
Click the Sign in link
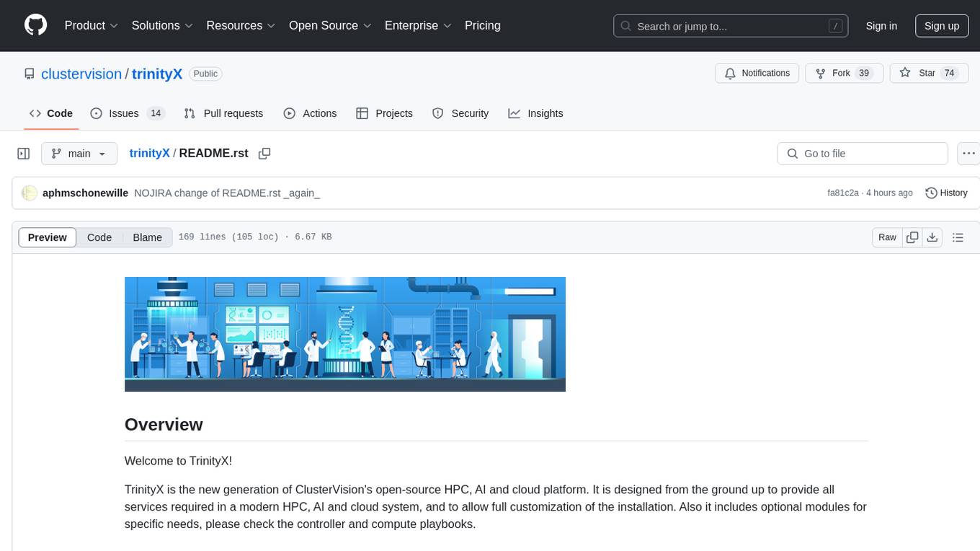tap(881, 26)
